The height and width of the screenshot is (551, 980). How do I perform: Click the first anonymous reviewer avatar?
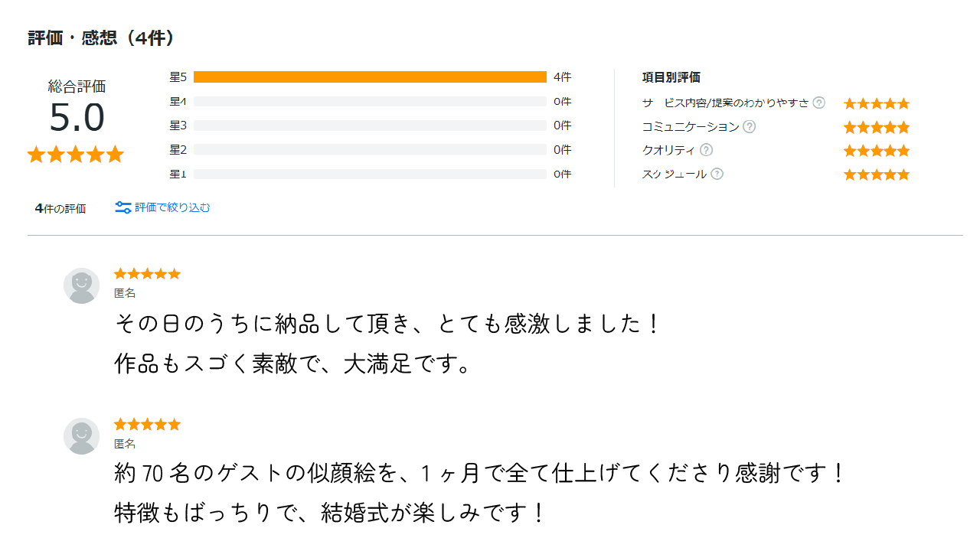[81, 285]
